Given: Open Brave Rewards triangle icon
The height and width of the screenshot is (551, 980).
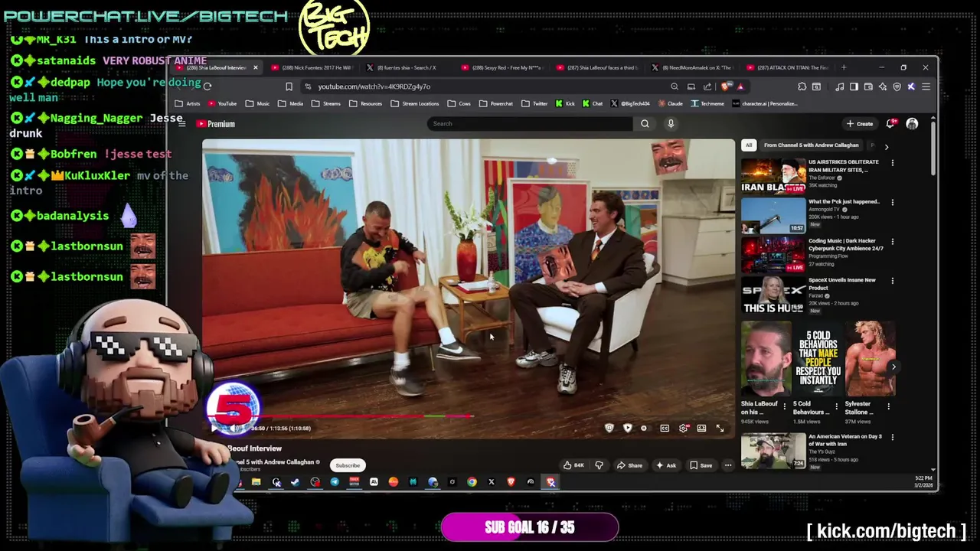Looking at the screenshot, I should (x=740, y=86).
